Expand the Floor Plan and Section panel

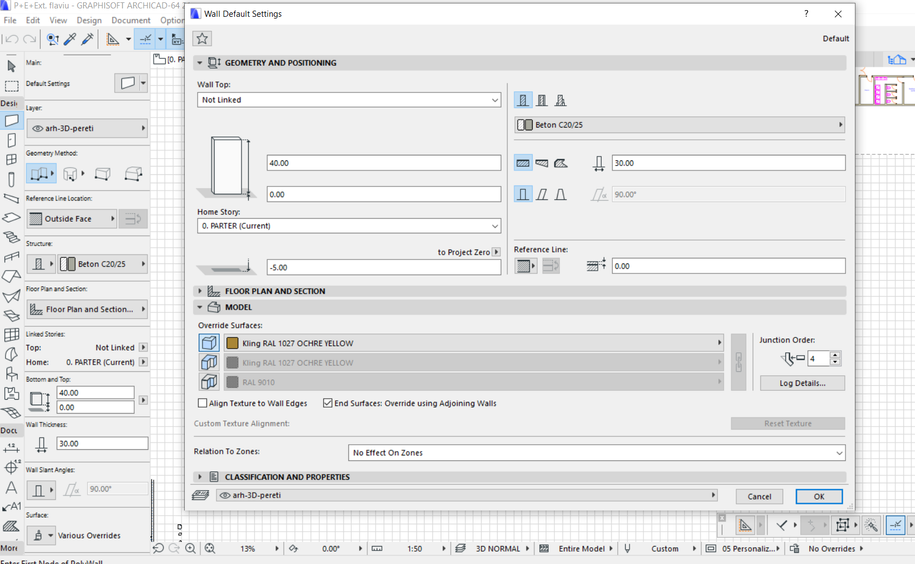[200, 291]
